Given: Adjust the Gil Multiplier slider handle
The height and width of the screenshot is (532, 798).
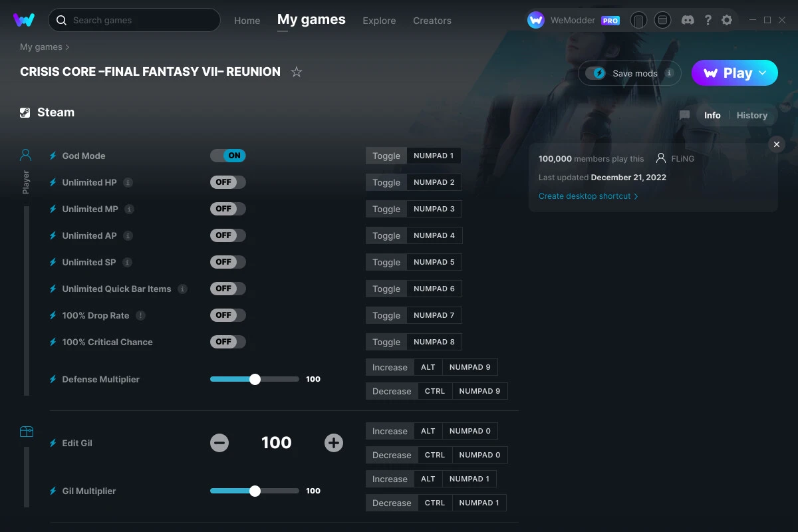Looking at the screenshot, I should 255,491.
